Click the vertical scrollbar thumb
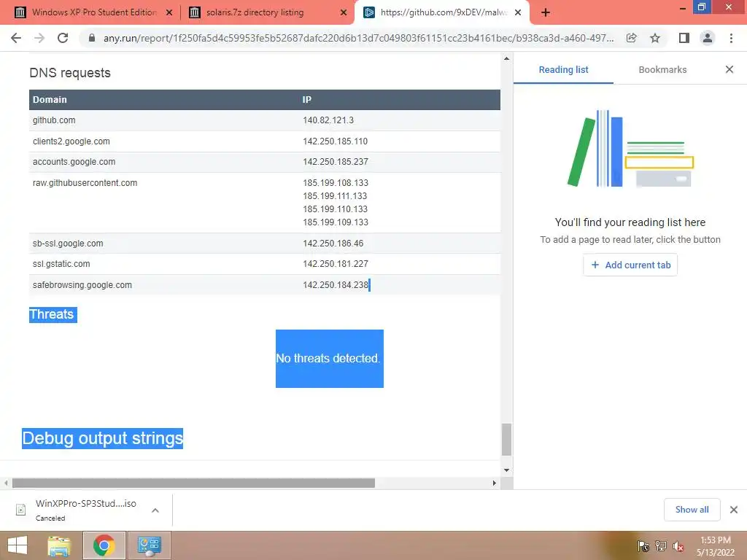The image size is (747, 560). 506,440
